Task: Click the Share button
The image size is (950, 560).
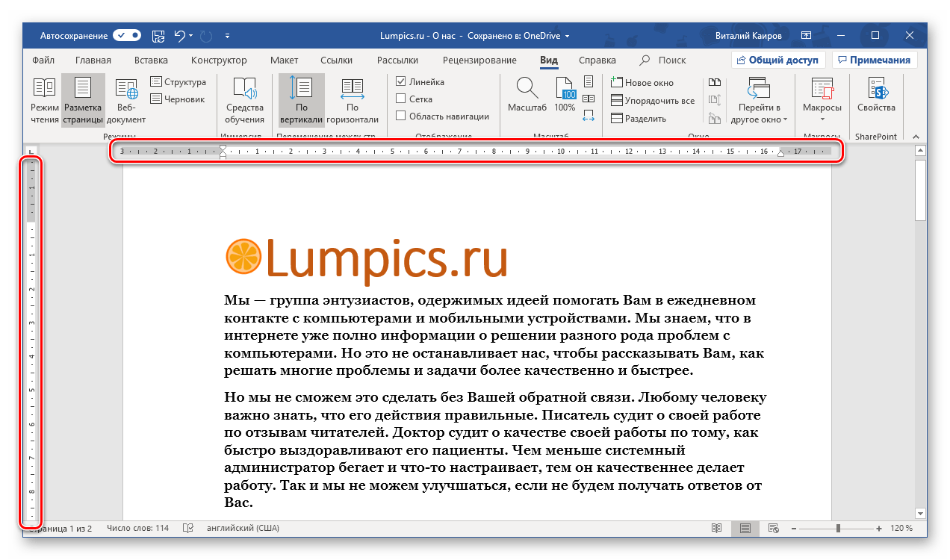Action: click(x=777, y=60)
